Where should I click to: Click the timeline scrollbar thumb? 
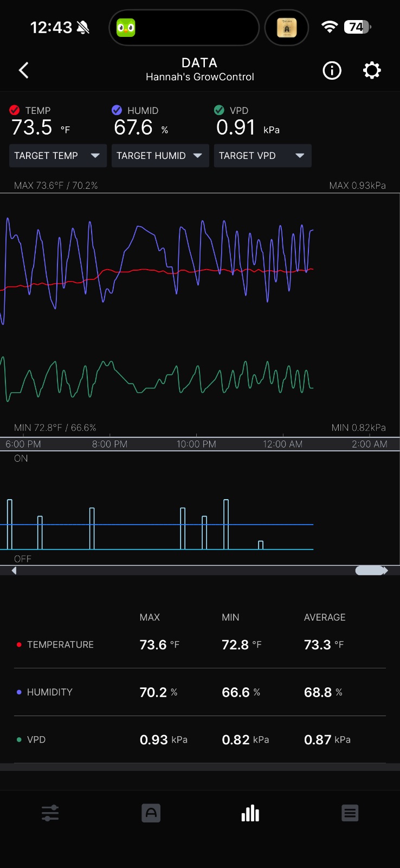370,570
